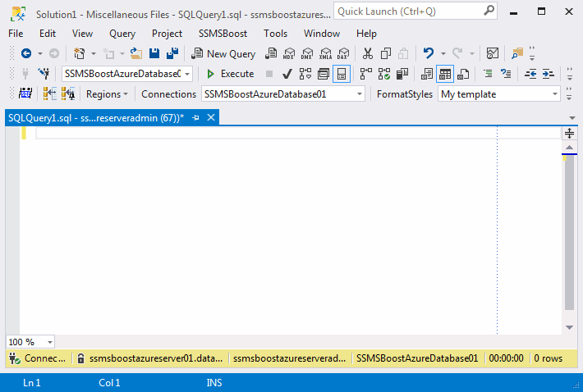
Task: Expand the Navigate Backward dropdown arrow
Action: (x=39, y=53)
